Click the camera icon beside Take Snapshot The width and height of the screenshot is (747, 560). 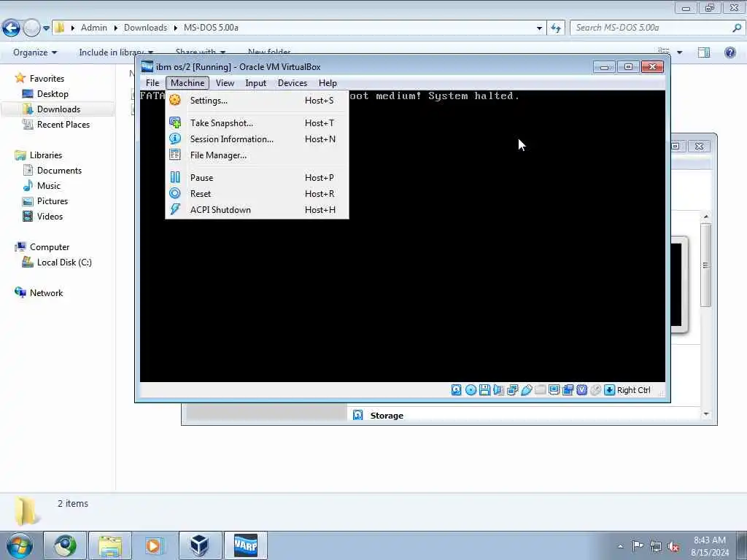[175, 122]
